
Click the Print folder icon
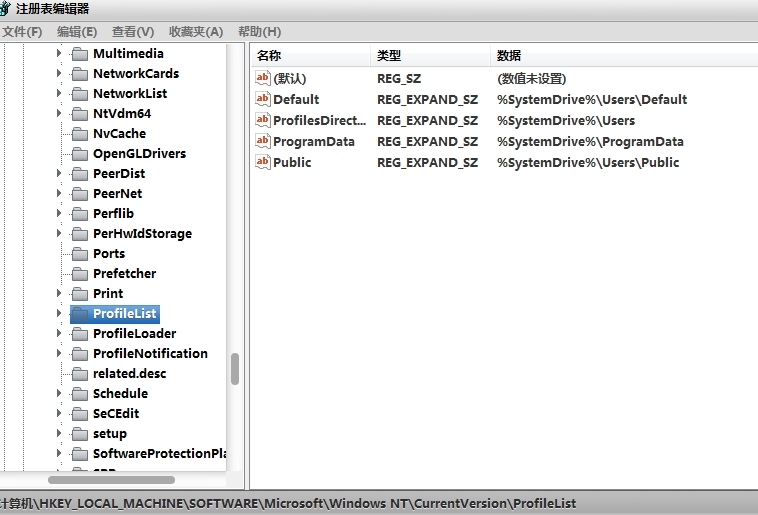tap(79, 294)
